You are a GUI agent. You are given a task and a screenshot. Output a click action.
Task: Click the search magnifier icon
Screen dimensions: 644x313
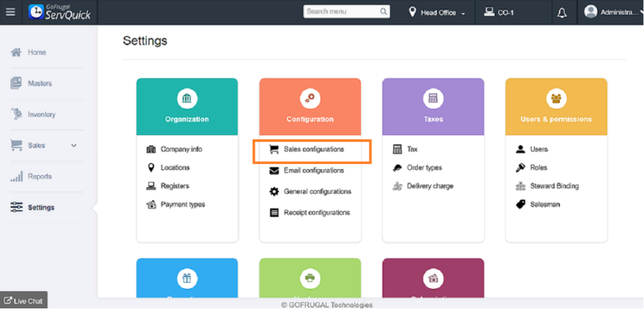pos(383,11)
